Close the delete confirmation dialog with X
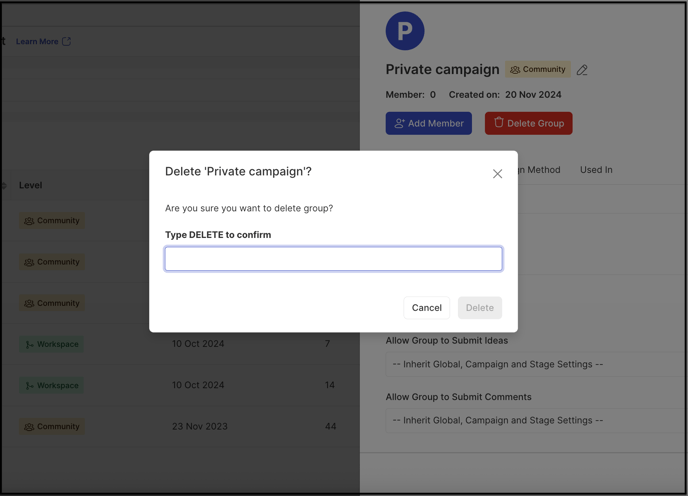Viewport: 688px width, 496px height. pos(497,174)
